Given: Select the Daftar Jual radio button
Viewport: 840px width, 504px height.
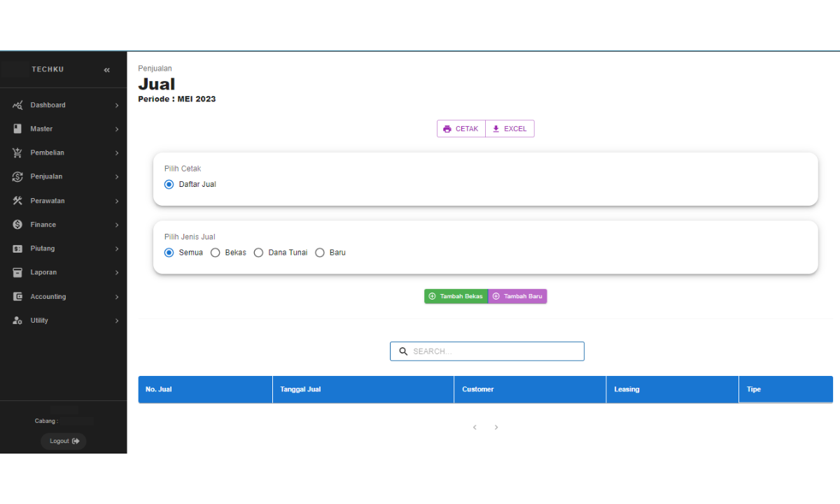Looking at the screenshot, I should 169,184.
